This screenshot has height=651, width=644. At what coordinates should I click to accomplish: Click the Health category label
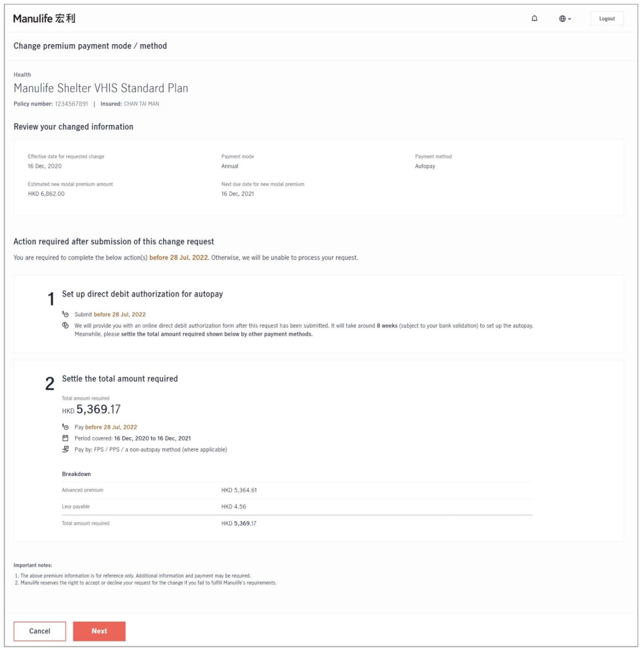tap(22, 74)
